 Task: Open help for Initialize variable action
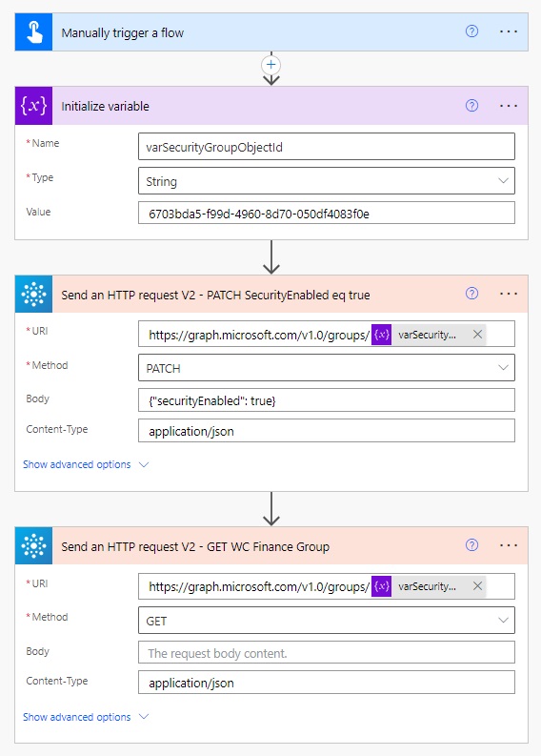(471, 106)
